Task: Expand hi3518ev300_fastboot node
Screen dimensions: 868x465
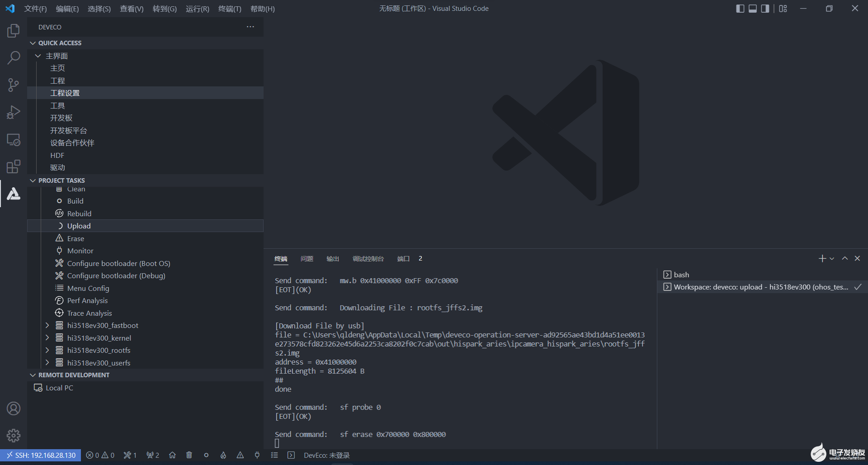Action: pyautogui.click(x=47, y=325)
